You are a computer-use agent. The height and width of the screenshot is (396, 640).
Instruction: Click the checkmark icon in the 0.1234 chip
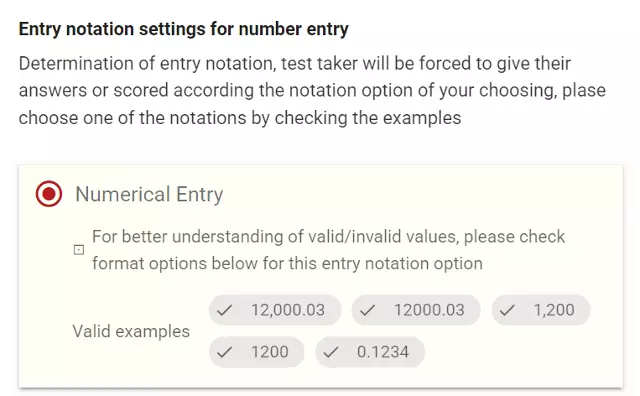[331, 352]
